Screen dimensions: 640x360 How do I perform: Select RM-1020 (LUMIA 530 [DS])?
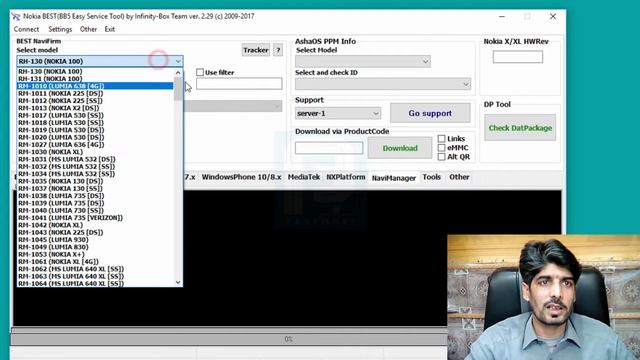(95, 138)
